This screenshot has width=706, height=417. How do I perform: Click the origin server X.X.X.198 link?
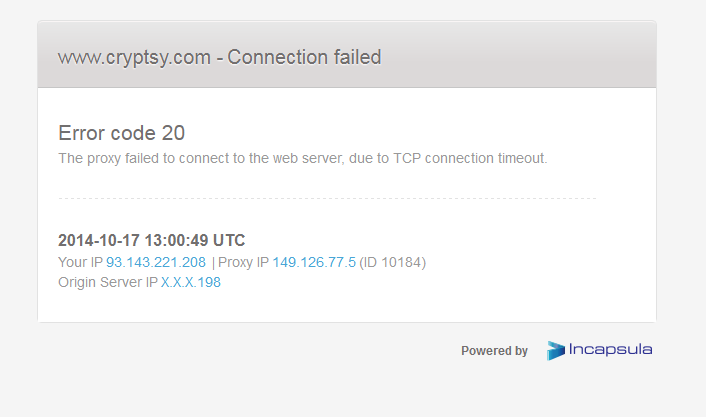pyautogui.click(x=191, y=282)
